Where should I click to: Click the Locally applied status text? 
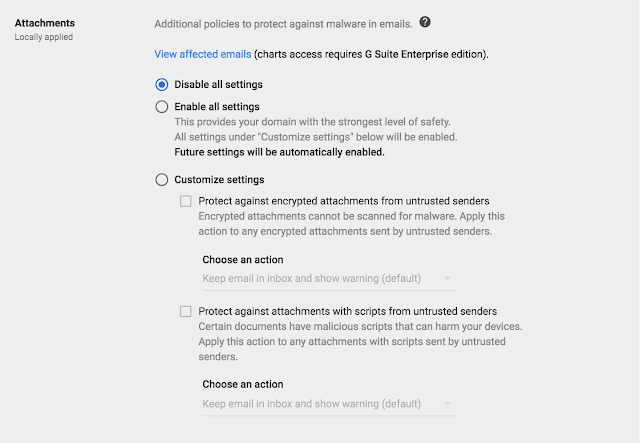coord(45,37)
